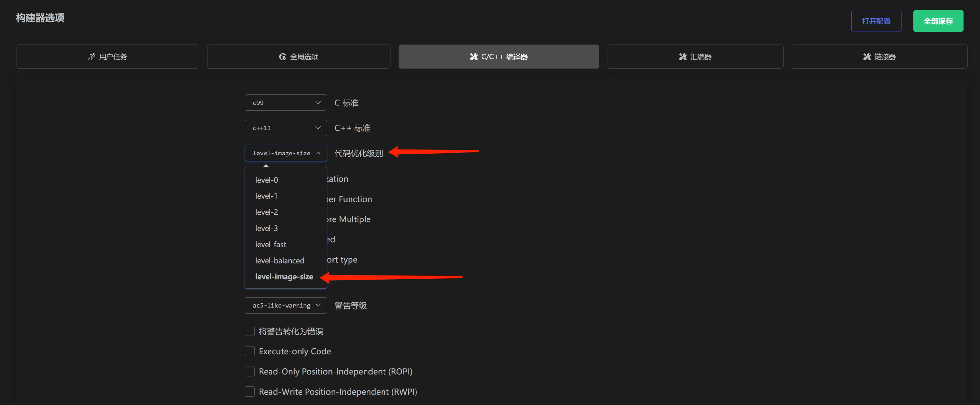Image resolution: width=980 pixels, height=405 pixels.
Task: Click the hammer icon on 用户任务 tab
Action: [x=91, y=57]
